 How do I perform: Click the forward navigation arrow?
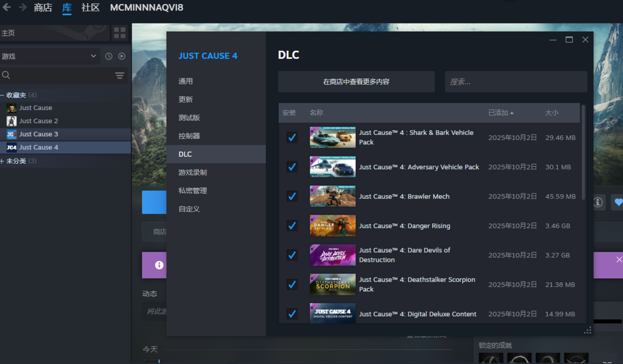tap(22, 7)
